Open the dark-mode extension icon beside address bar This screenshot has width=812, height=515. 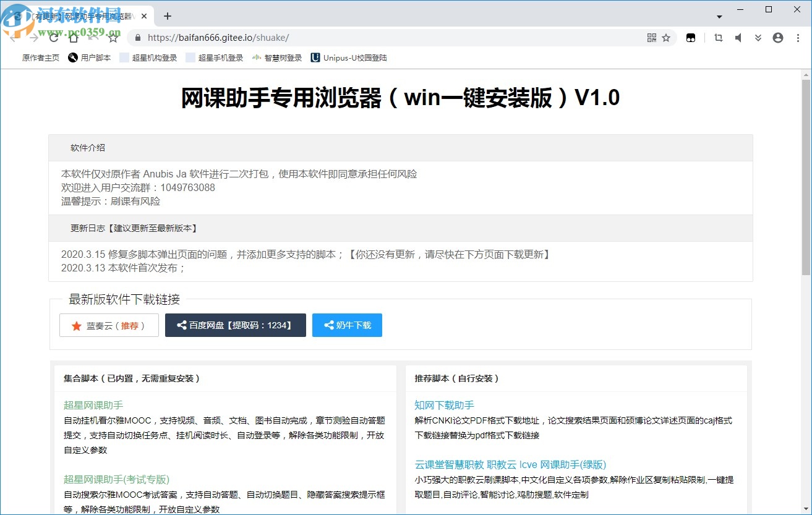[x=691, y=38]
